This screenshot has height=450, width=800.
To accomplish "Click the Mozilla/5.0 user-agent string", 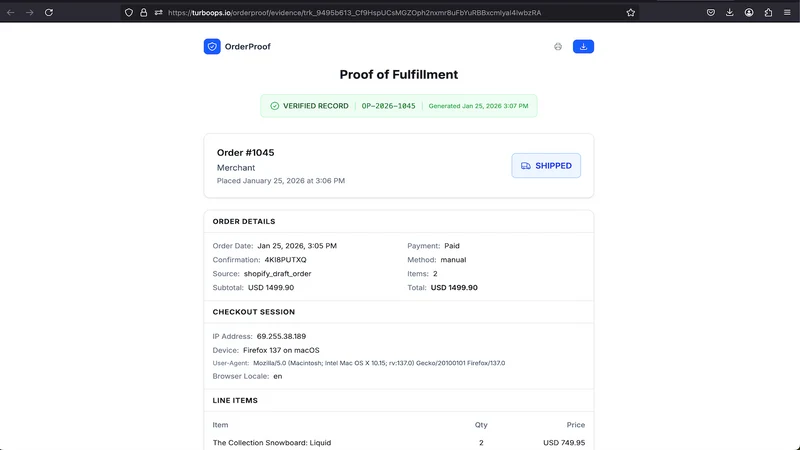I will click(379, 363).
